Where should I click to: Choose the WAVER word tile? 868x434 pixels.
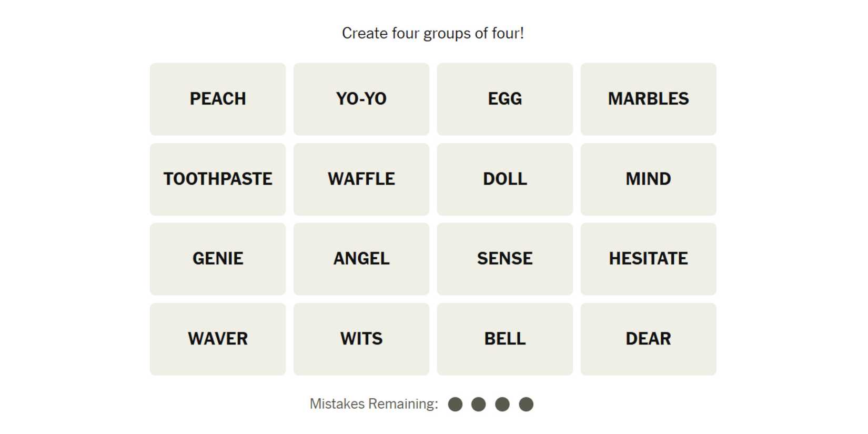click(218, 339)
